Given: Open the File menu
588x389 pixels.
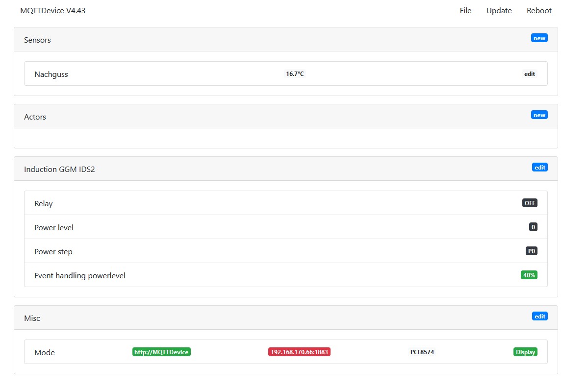Looking at the screenshot, I should [465, 11].
